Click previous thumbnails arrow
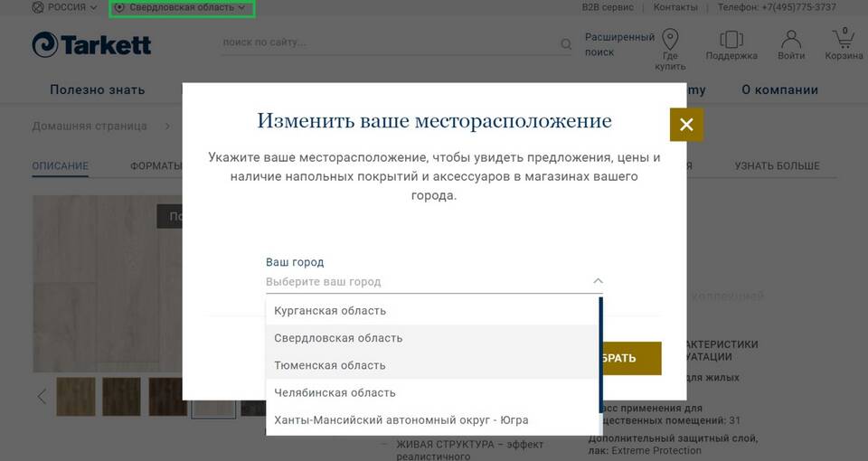This screenshot has width=868, height=461. (x=42, y=396)
